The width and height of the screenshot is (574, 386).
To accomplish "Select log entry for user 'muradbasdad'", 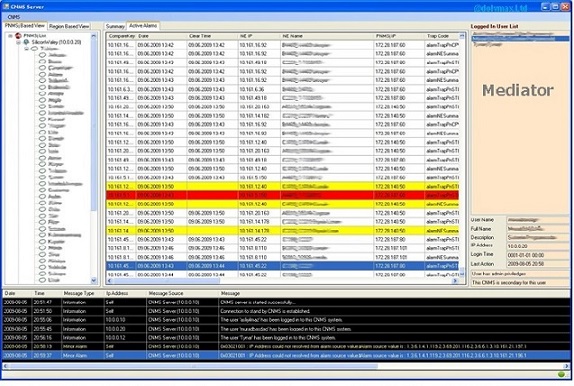I will (286, 329).
